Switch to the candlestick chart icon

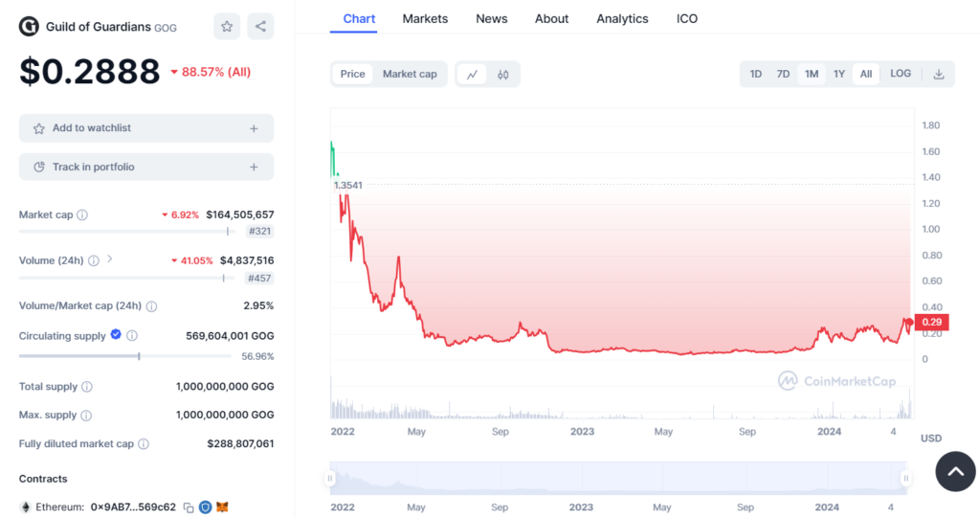503,75
